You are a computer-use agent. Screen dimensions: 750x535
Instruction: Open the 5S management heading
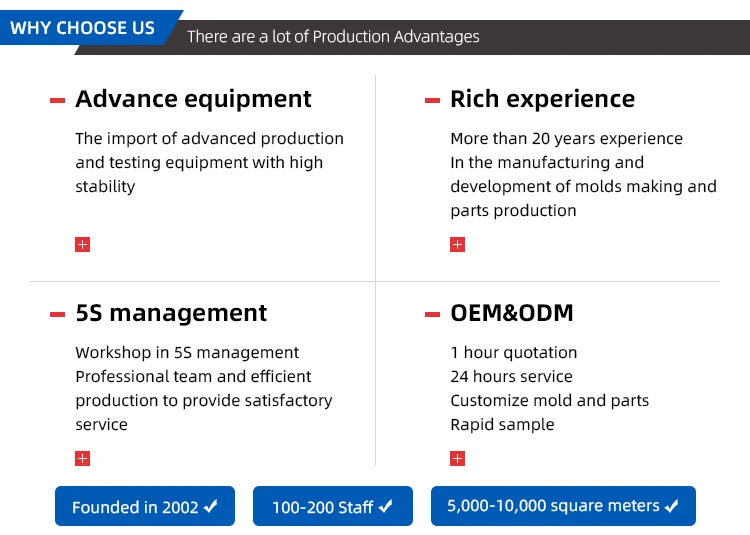click(x=171, y=314)
